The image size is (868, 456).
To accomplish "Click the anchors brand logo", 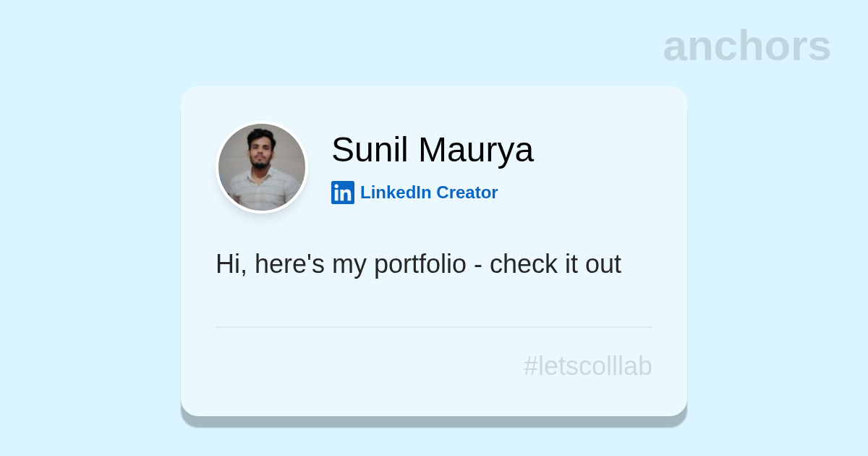I will tap(746, 46).
